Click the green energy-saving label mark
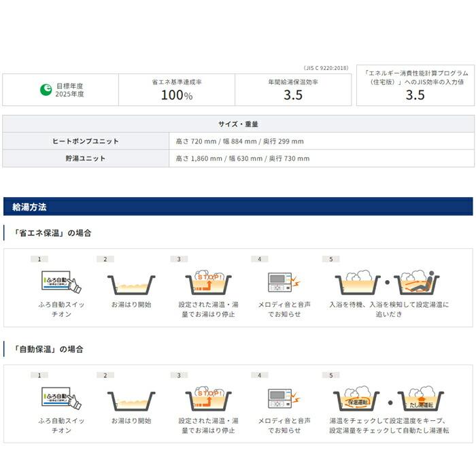476x476 pixels. click(46, 90)
